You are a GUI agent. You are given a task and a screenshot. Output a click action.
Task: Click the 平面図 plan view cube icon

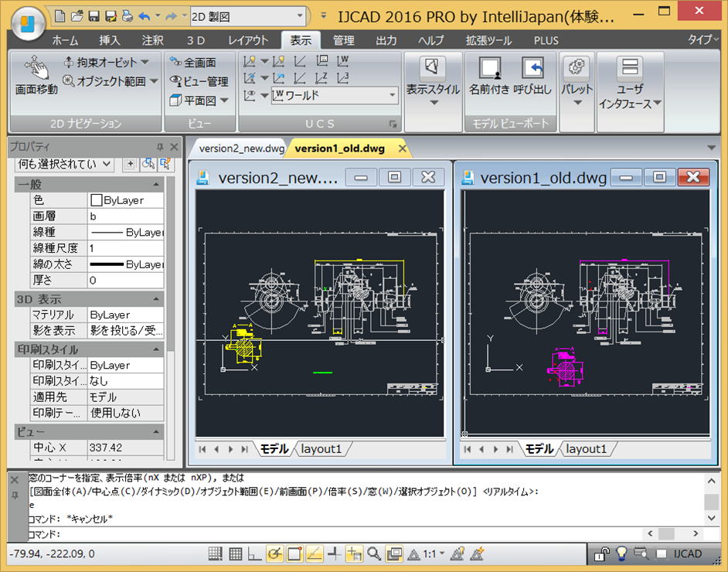pyautogui.click(x=175, y=100)
